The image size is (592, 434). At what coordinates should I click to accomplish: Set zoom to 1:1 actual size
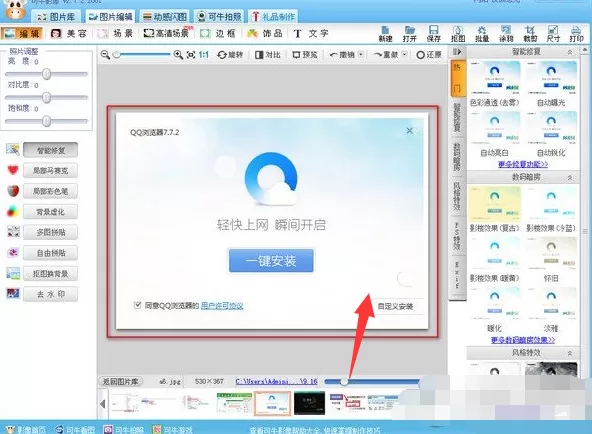204,55
